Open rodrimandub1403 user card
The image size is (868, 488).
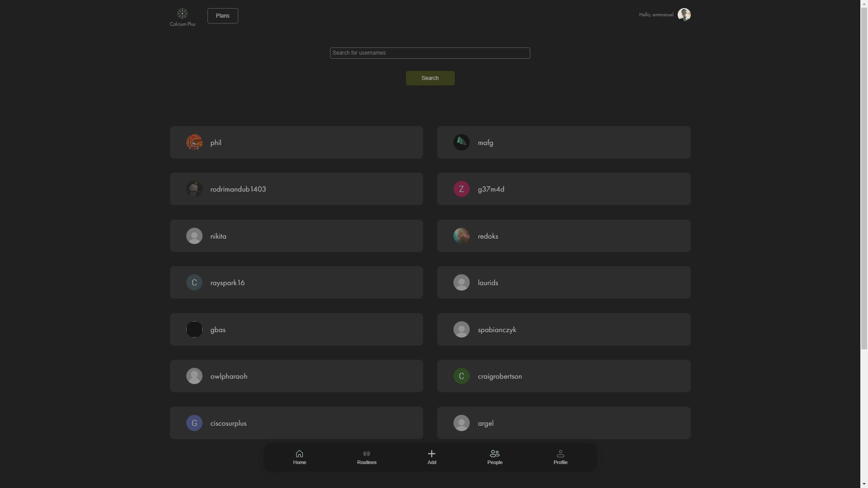pyautogui.click(x=296, y=189)
